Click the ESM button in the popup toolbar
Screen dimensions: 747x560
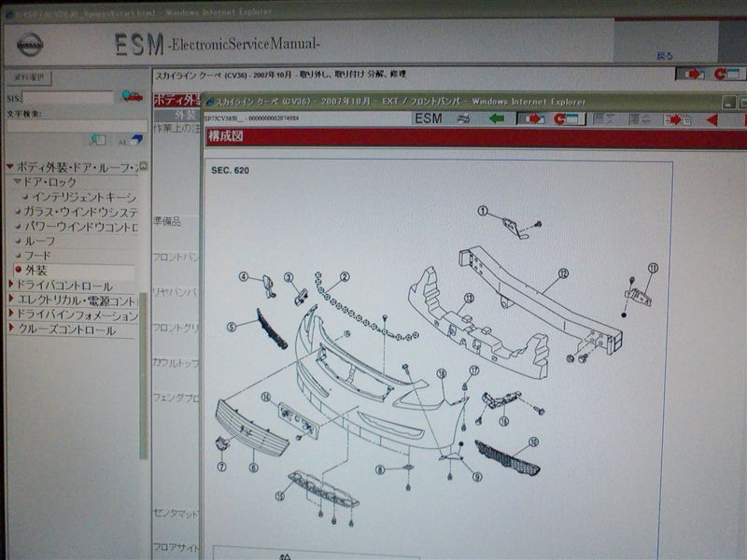[x=429, y=119]
